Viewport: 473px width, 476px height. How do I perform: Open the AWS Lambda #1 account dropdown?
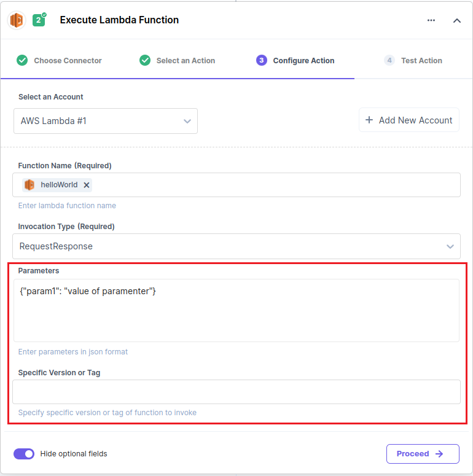point(106,121)
